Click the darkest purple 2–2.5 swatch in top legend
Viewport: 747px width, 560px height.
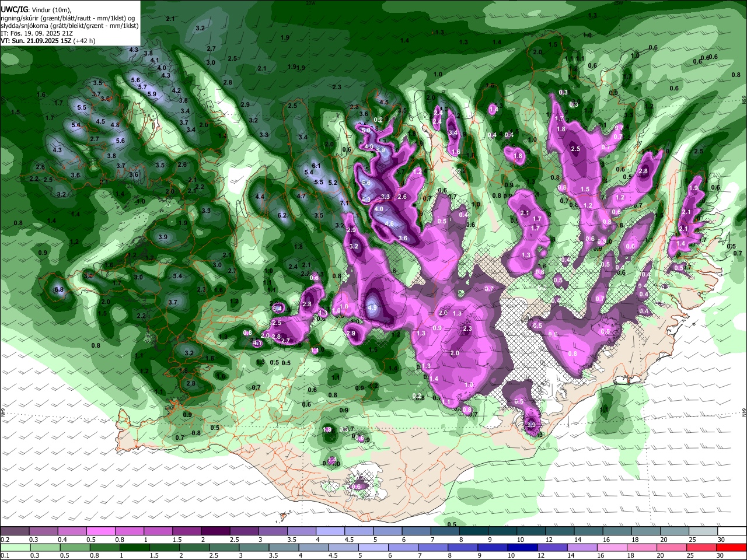pyautogui.click(x=215, y=531)
